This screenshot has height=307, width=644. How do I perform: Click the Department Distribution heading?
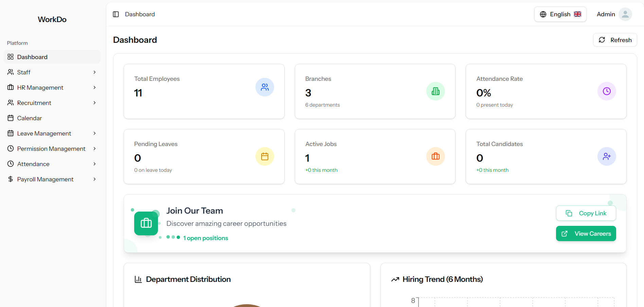188,279
